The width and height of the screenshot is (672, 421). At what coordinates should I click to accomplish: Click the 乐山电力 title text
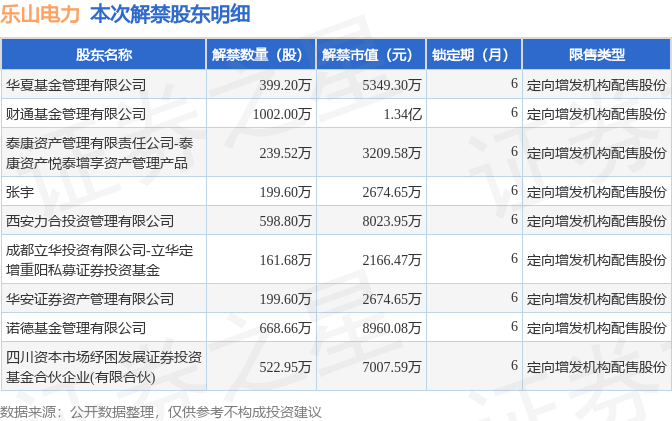click(40, 14)
